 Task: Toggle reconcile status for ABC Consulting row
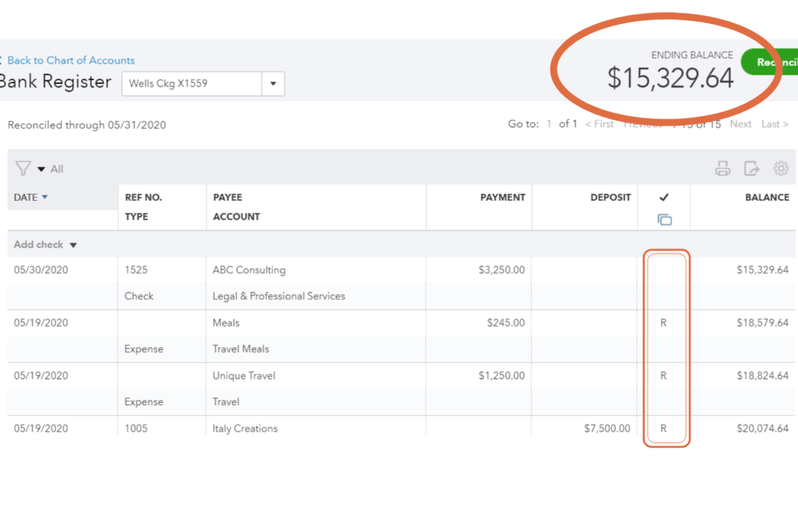[x=664, y=270]
